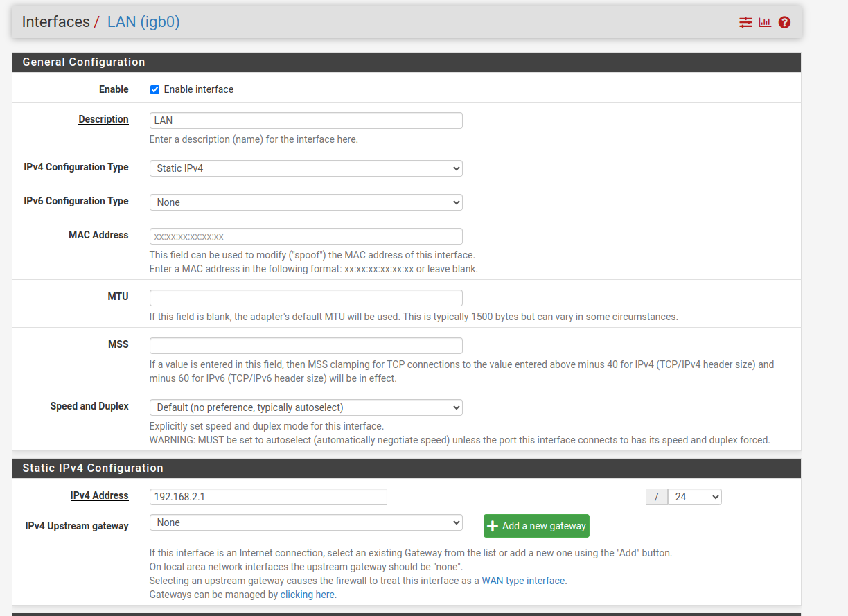
Task: Open help using the question mark icon
Action: pyautogui.click(x=784, y=22)
